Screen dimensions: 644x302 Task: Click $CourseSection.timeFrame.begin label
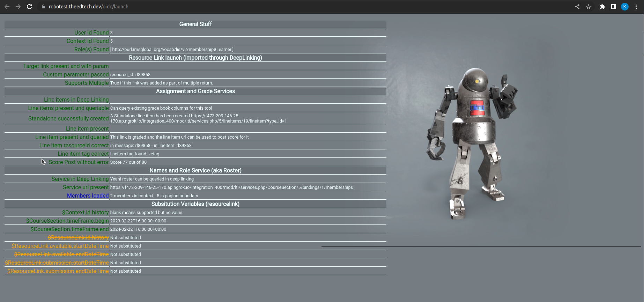pos(67,221)
